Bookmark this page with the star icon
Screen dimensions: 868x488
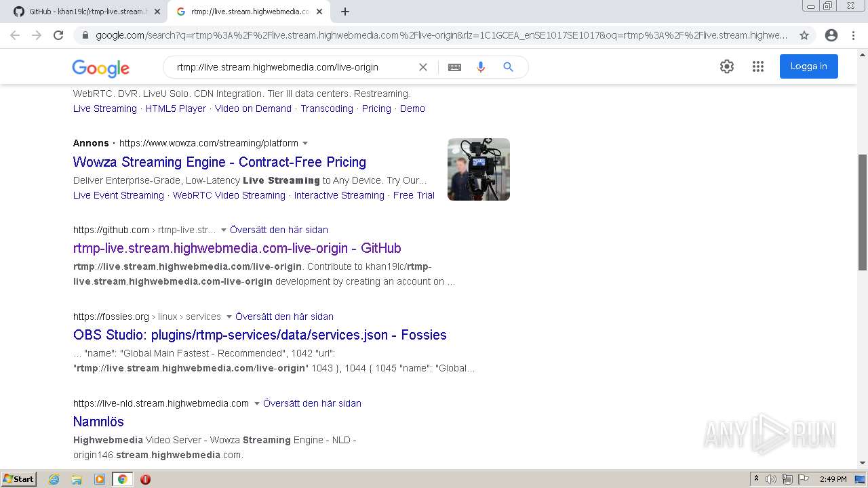point(804,35)
